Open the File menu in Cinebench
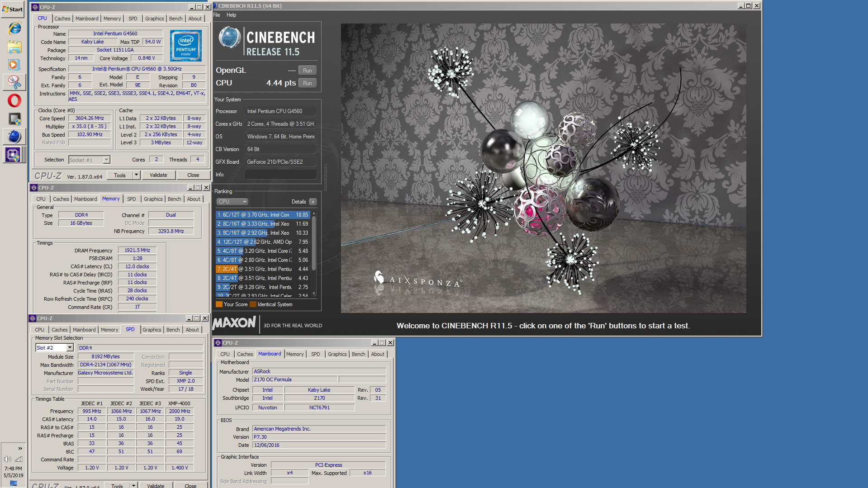The width and height of the screenshot is (868, 488). (x=217, y=15)
